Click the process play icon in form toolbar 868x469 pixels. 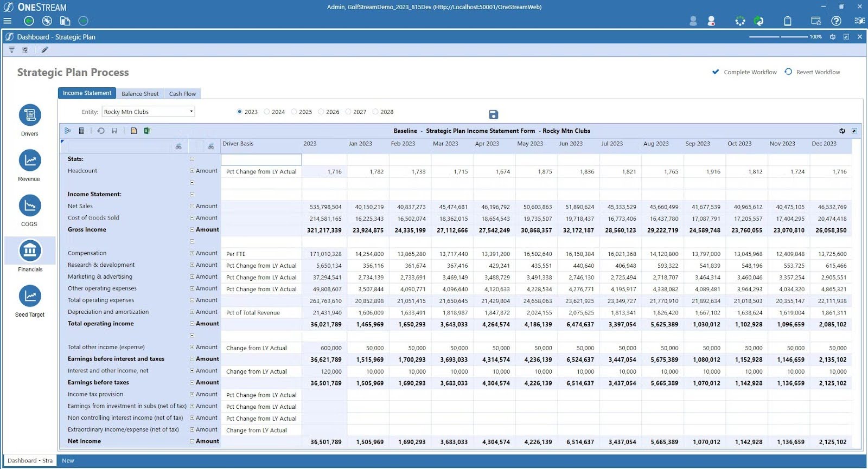68,131
